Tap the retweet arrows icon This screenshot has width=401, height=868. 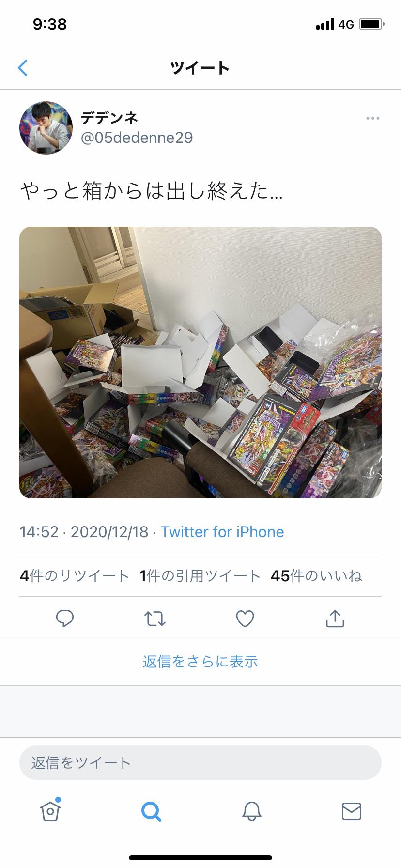[155, 619]
